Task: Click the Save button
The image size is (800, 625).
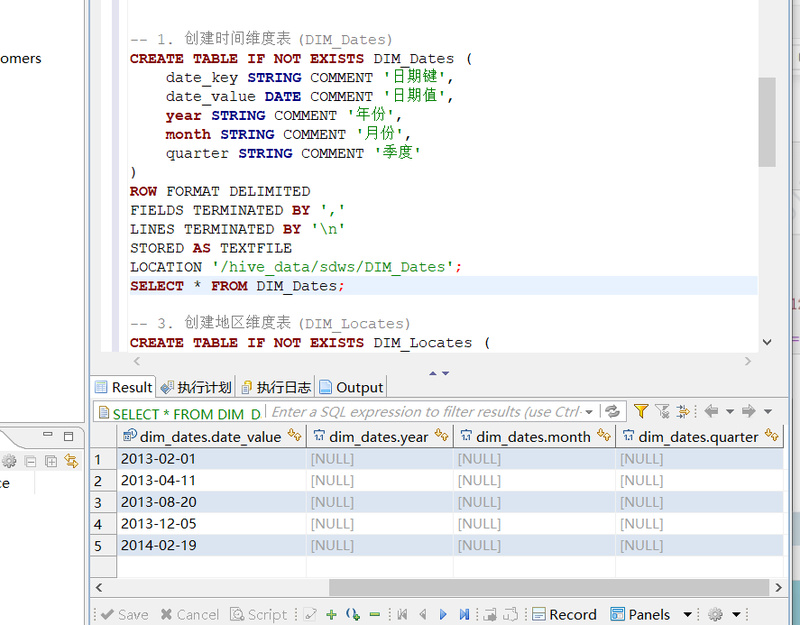Action: 125,614
